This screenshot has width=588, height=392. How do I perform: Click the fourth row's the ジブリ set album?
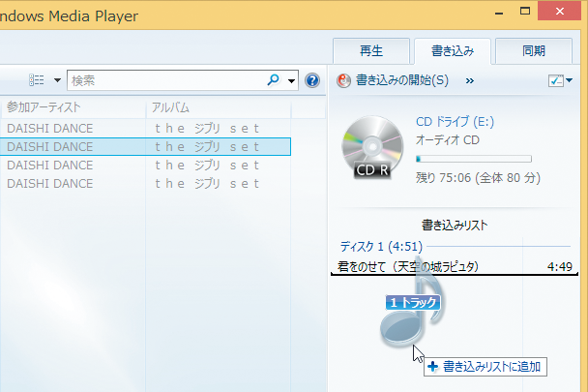207,184
